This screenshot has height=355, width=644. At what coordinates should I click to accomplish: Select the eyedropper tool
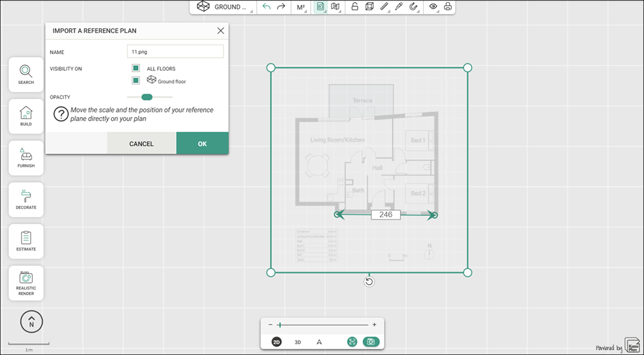pos(399,7)
